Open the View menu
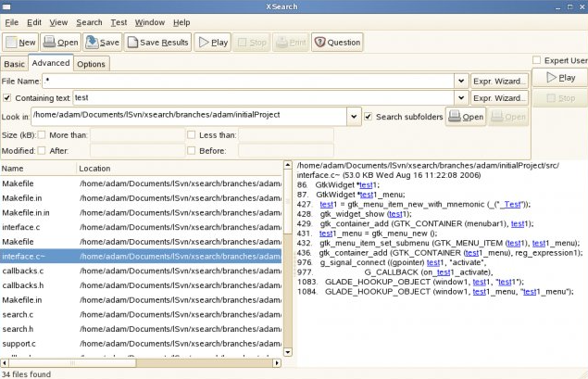588x379 pixels. tap(58, 22)
